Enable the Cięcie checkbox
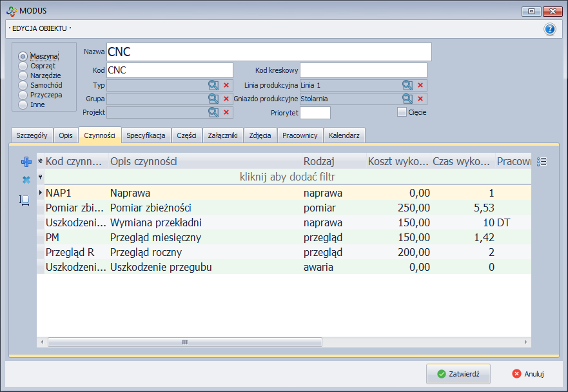 tap(402, 112)
